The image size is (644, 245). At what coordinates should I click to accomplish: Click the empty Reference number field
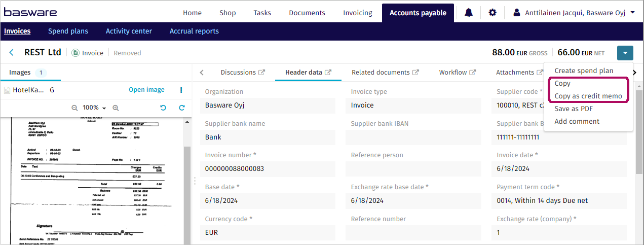click(413, 232)
